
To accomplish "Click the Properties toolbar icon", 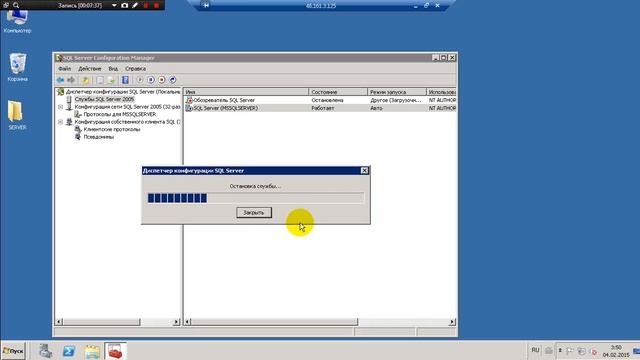I will pos(100,80).
